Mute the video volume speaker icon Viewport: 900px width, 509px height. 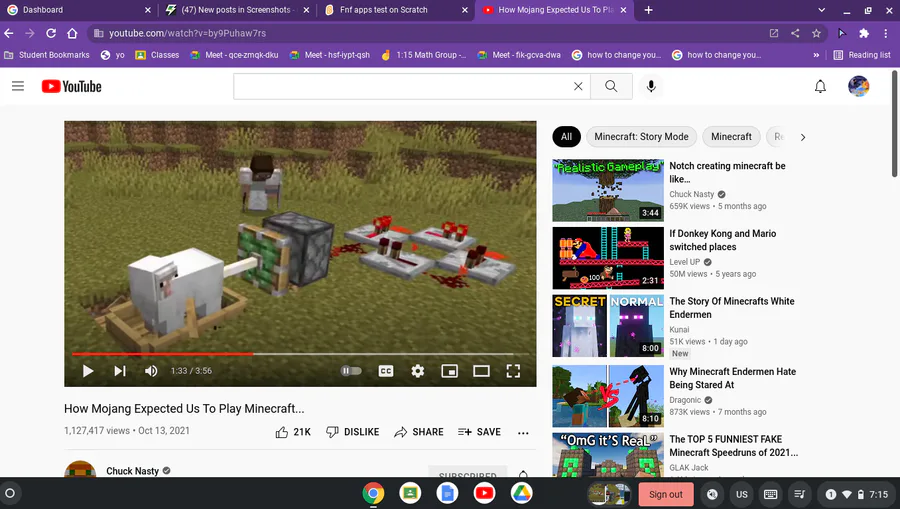coord(151,371)
